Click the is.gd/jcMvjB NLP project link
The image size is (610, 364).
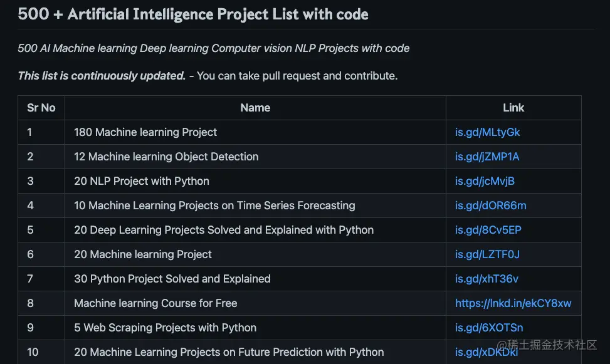[485, 181]
